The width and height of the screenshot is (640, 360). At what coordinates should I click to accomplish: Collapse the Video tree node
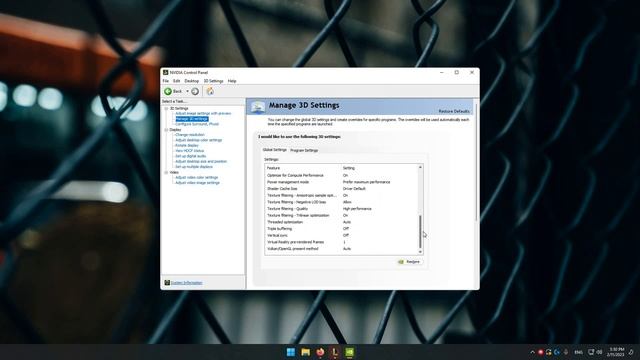[x=166, y=173]
